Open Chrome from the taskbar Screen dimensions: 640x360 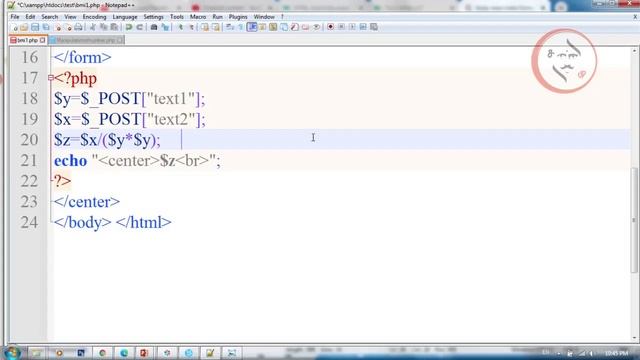[102, 353]
